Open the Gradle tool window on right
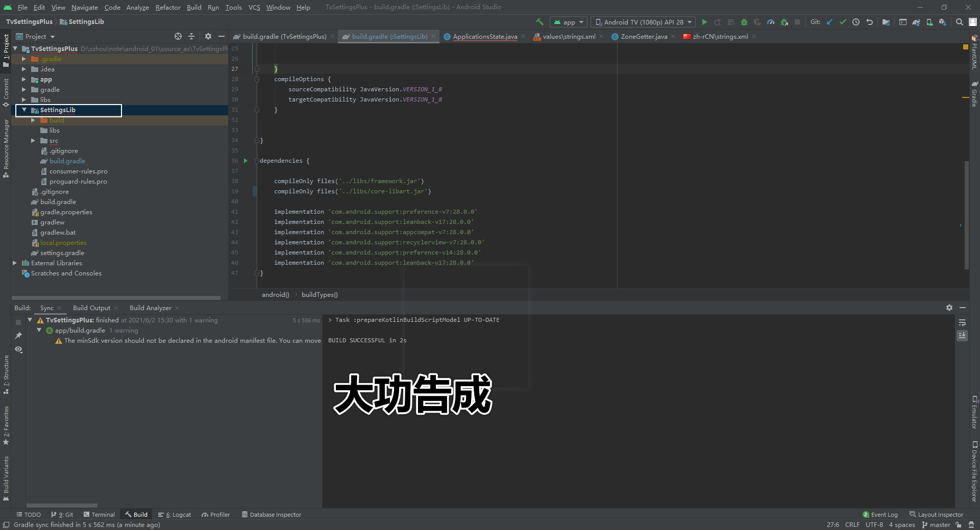The height and width of the screenshot is (530, 980). pos(974,94)
